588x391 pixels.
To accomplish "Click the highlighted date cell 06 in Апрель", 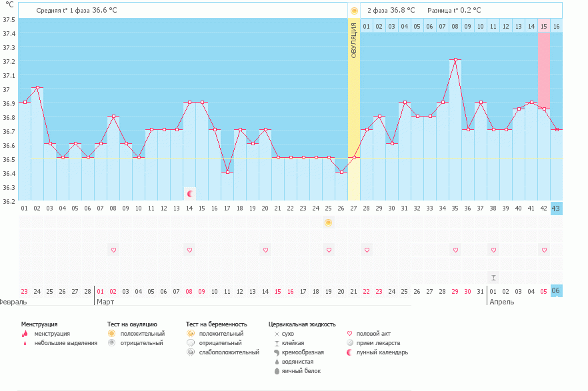I will click(x=556, y=291).
